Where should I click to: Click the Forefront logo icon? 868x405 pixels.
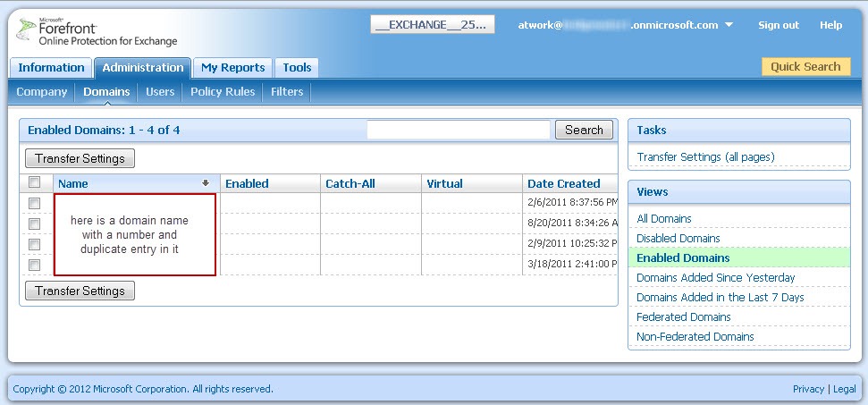26,33
